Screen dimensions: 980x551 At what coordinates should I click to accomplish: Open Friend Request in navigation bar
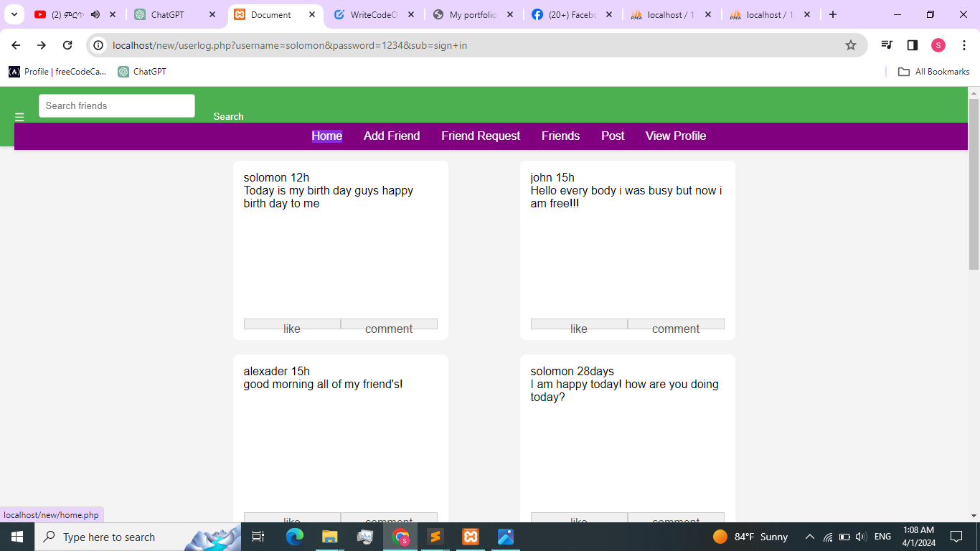point(480,136)
